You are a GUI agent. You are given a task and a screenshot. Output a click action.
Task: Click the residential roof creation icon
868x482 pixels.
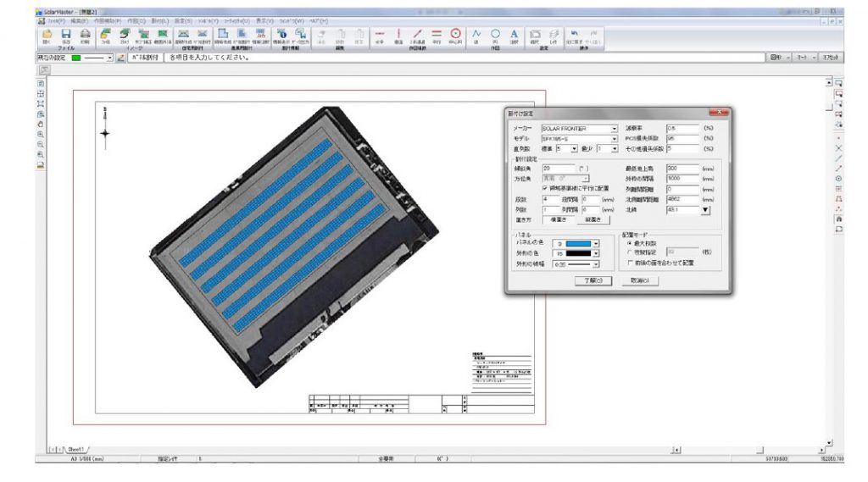coord(183,35)
